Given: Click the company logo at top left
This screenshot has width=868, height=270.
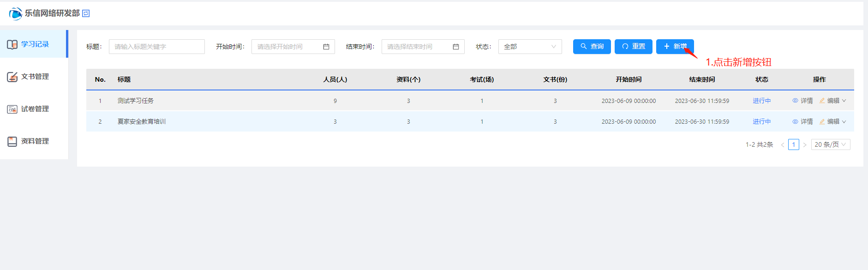Looking at the screenshot, I should tap(15, 13).
